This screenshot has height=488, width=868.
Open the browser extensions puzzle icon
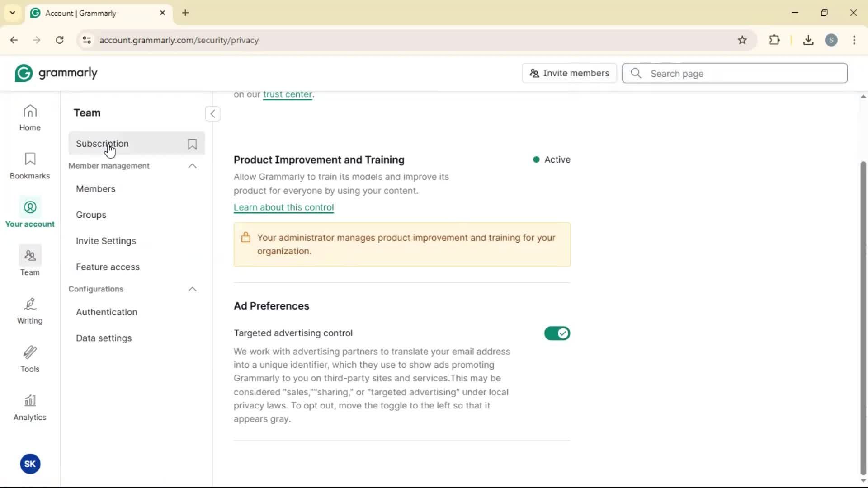click(774, 40)
